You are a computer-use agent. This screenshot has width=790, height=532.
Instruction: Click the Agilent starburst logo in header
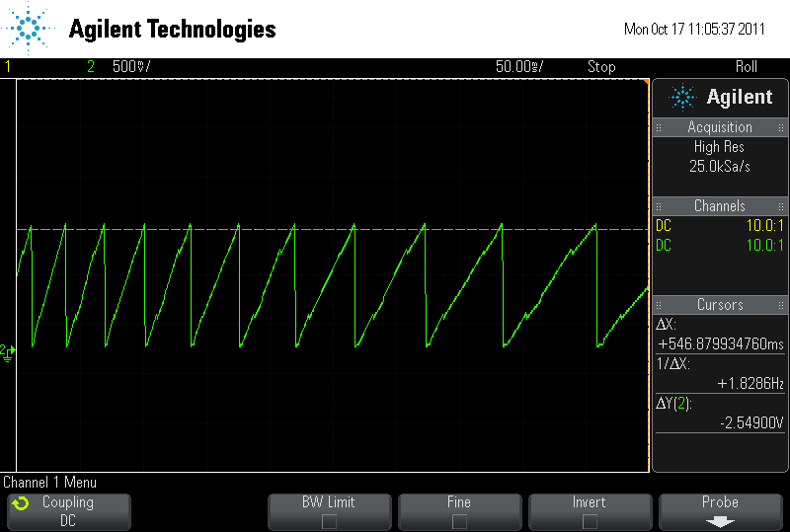[29, 28]
